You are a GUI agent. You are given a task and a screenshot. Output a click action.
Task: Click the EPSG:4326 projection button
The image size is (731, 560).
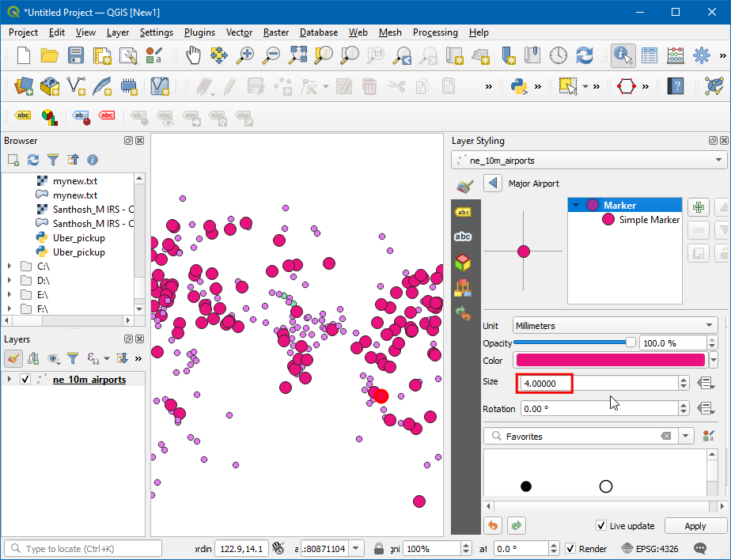pyautogui.click(x=649, y=548)
